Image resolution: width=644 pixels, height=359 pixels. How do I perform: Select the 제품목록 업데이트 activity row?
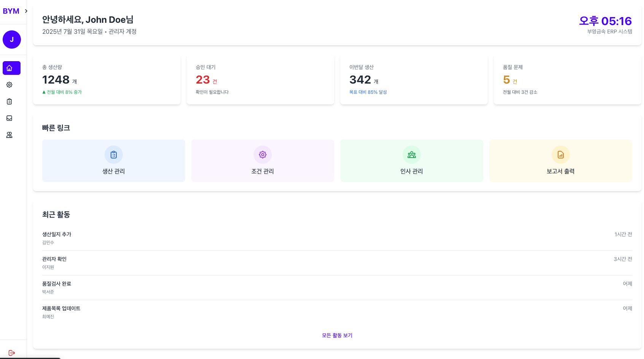337,312
